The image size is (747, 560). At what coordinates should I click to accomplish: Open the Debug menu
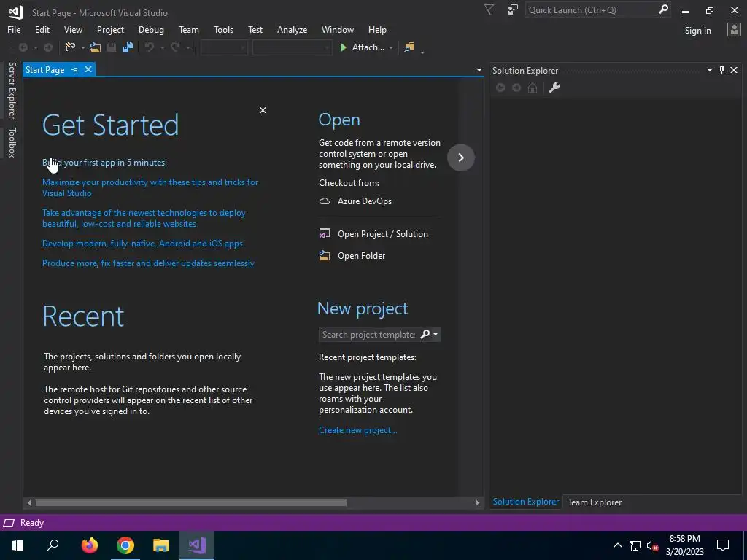tap(151, 29)
